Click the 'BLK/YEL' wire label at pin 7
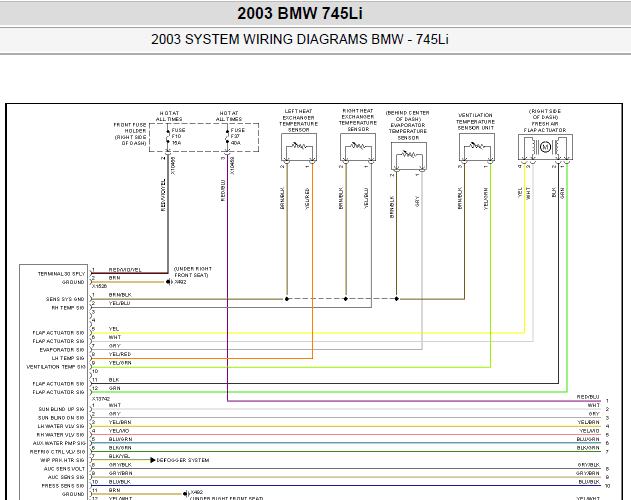631x500 pixels. coord(119,456)
